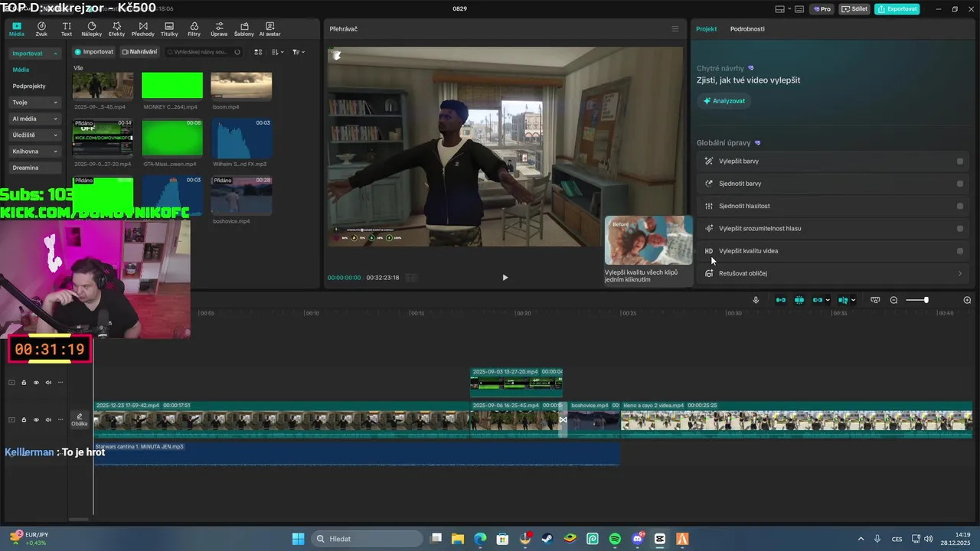This screenshot has width=980, height=551.
Task: Click the transition icon between timeline clips
Action: point(563,419)
